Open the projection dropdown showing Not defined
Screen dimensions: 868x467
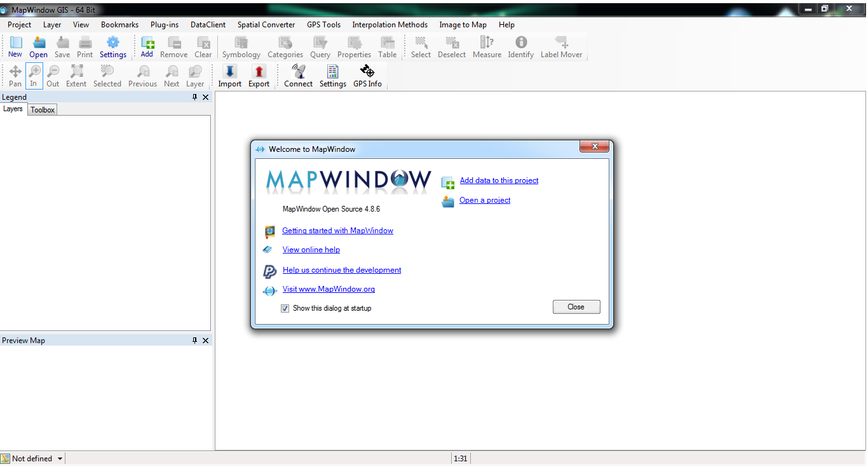32,458
